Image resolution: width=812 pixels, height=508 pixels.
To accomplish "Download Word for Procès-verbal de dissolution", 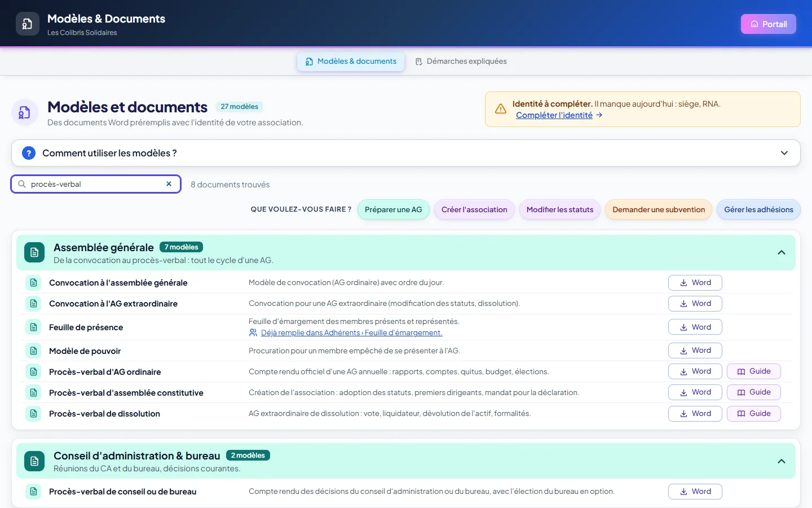I will pos(695,414).
